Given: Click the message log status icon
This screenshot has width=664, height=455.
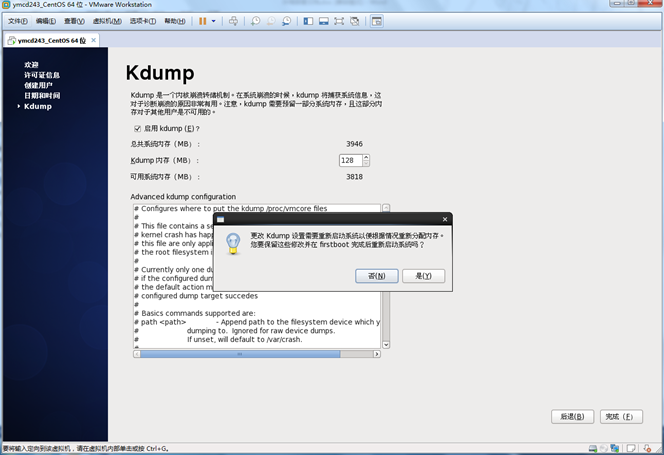Looking at the screenshot, I should point(631,449).
